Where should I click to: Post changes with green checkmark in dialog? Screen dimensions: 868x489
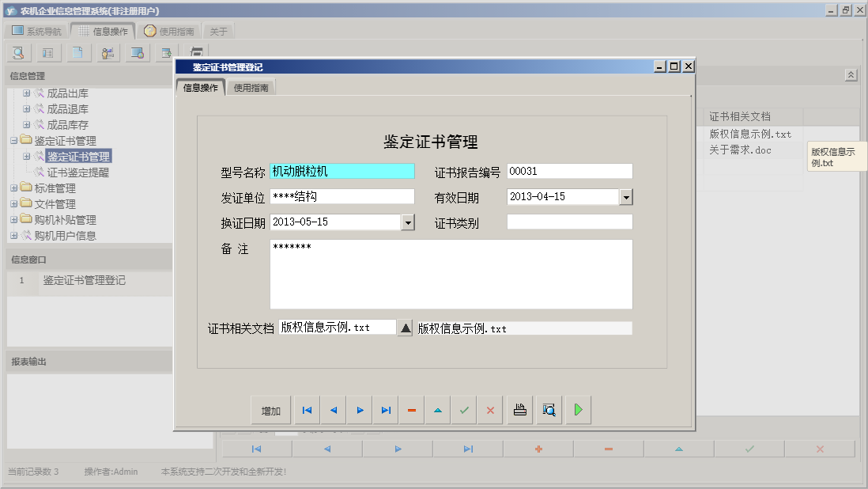click(x=464, y=411)
